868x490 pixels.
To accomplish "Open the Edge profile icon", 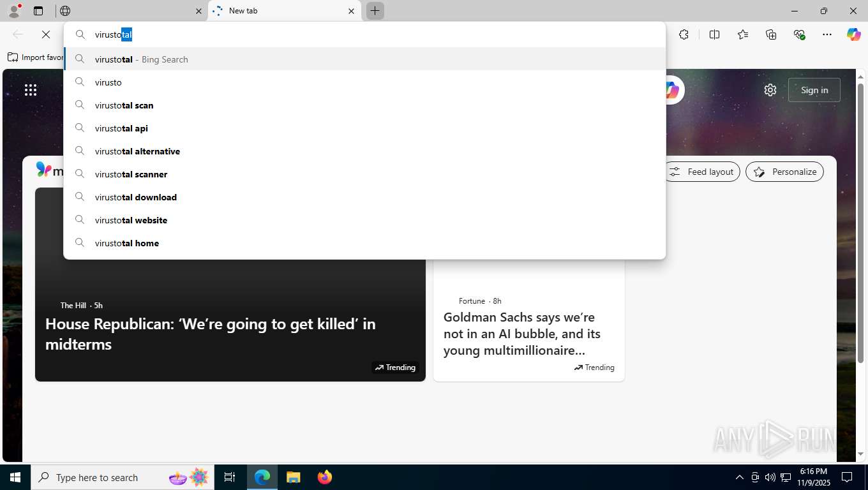I will coord(14,11).
